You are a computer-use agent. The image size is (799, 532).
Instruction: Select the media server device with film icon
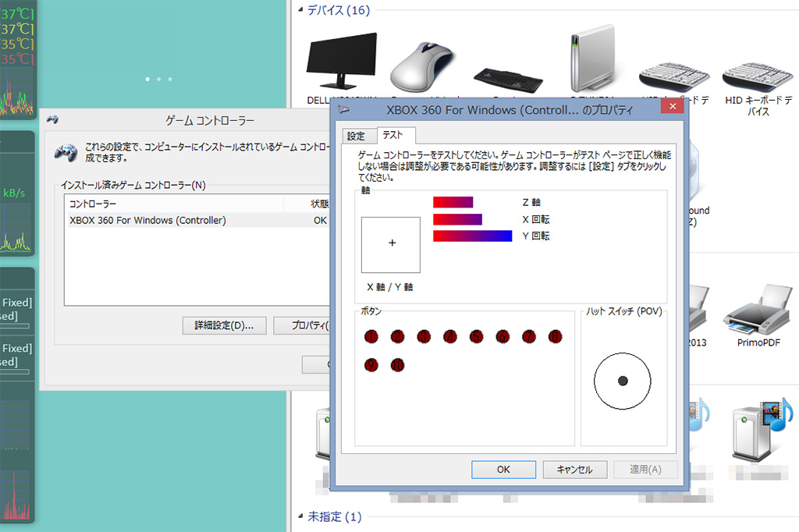coord(762,431)
